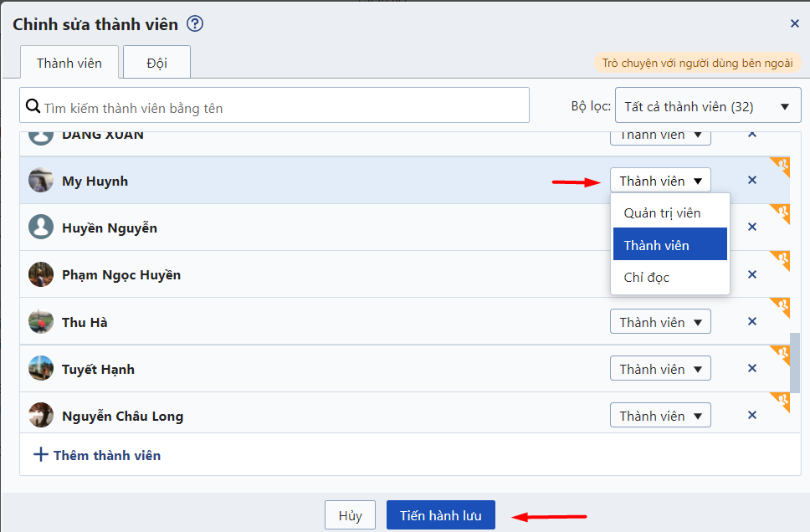Viewport: 810px width, 532px height.
Task: Remove Thu Hà with the X icon
Action: tap(752, 321)
